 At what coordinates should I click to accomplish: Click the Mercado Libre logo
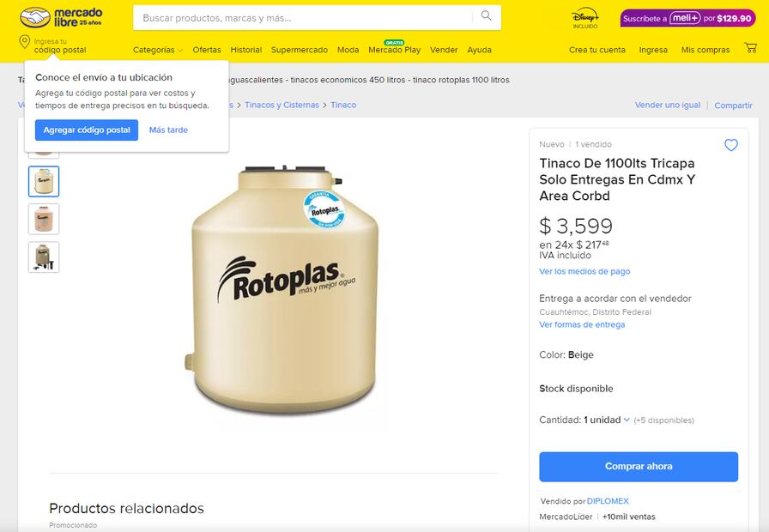tap(61, 17)
